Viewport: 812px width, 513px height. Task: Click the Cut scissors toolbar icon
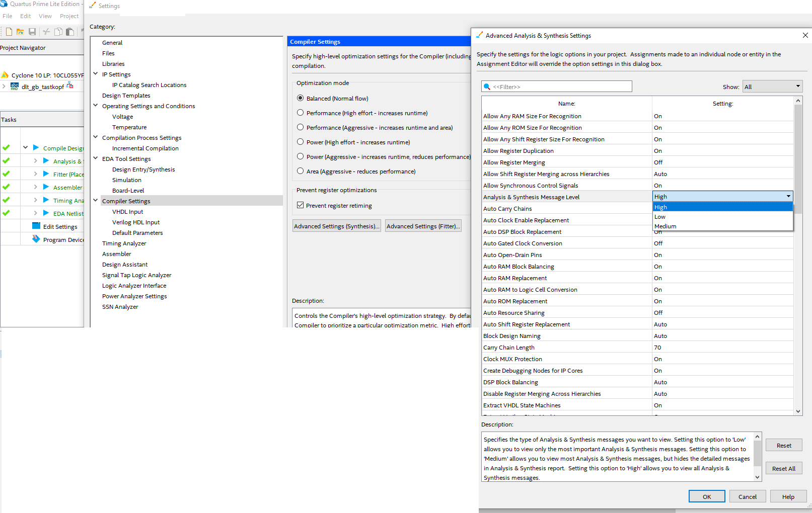pos(46,32)
